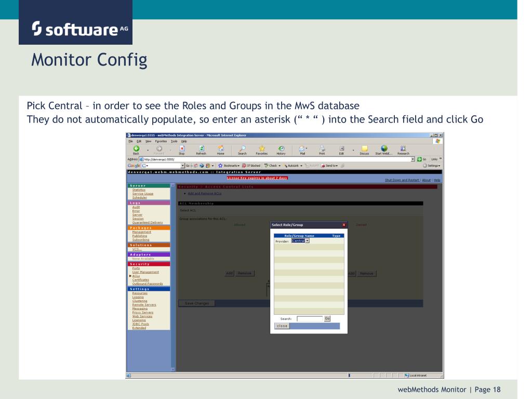Open Certificates link under Security

coord(140,280)
